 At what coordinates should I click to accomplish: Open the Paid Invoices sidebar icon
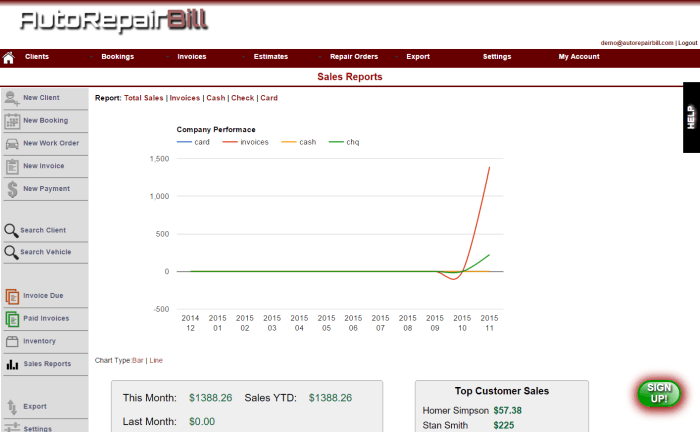pyautogui.click(x=12, y=319)
